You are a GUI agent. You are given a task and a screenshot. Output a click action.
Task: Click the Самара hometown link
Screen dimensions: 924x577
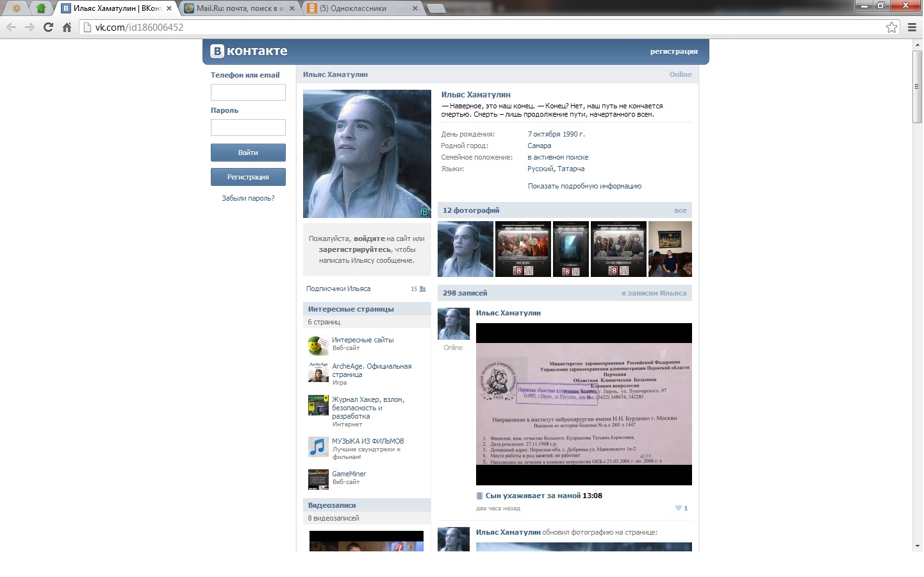540,146
